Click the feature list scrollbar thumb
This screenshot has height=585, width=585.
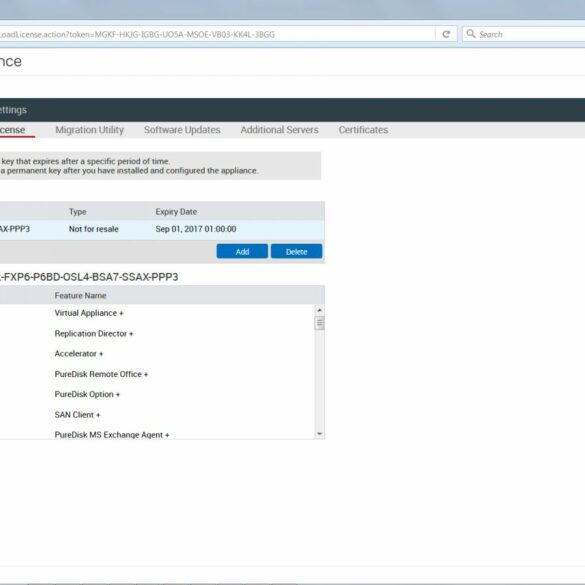320,323
